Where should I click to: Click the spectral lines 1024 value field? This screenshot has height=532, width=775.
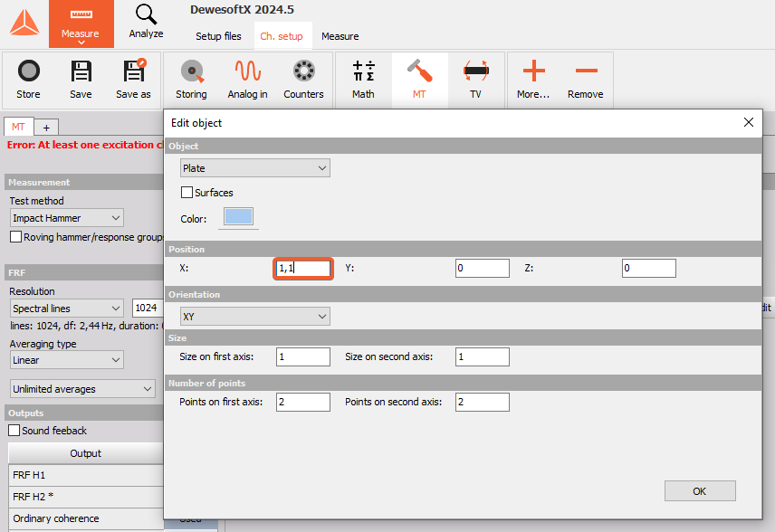[x=148, y=309]
